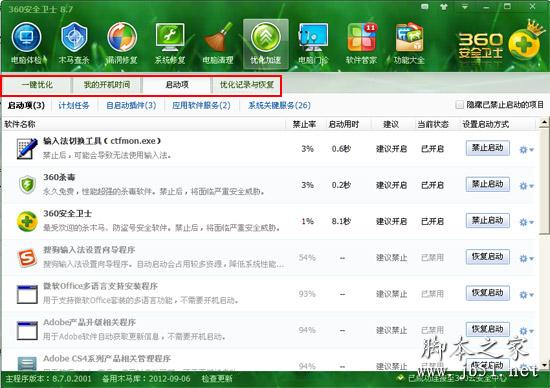Click the 建议 column header
This screenshot has width=550, height=388.
(391, 124)
